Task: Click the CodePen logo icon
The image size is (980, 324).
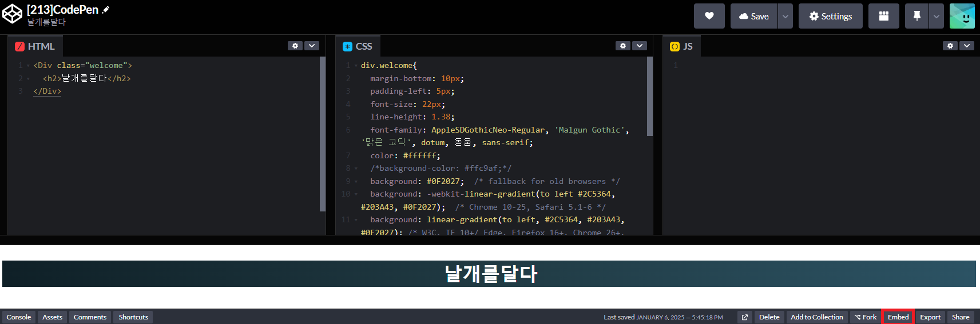Action: (x=13, y=14)
